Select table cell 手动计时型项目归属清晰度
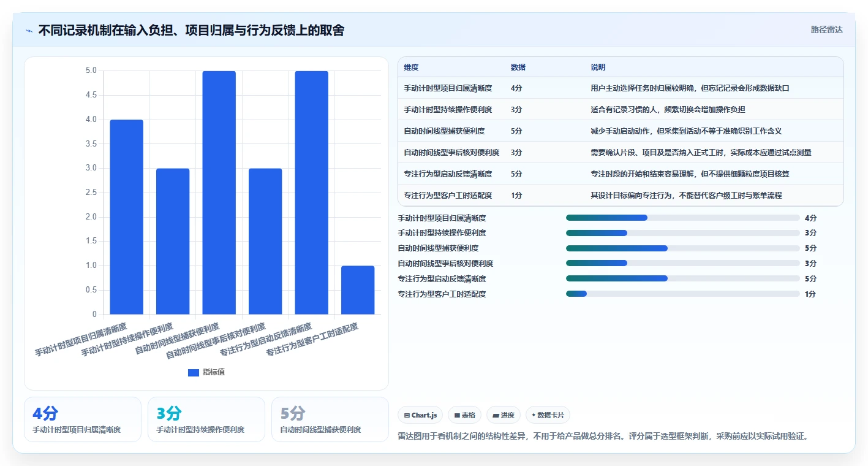868x466 pixels. click(x=448, y=88)
